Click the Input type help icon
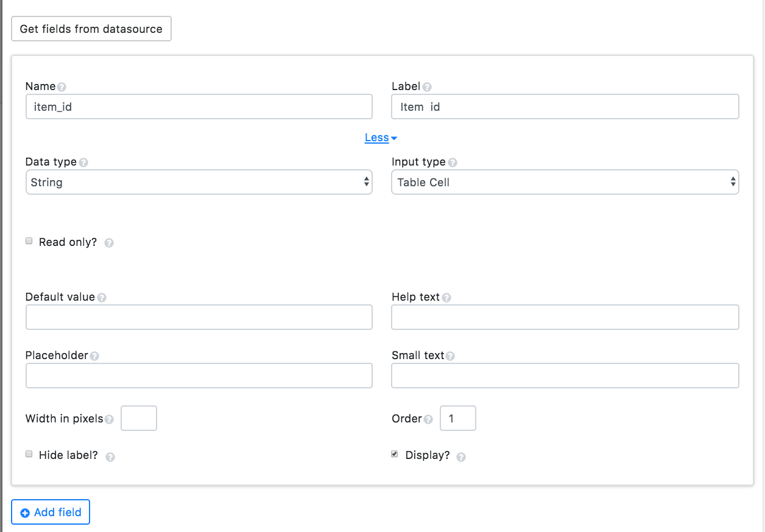 pyautogui.click(x=453, y=163)
